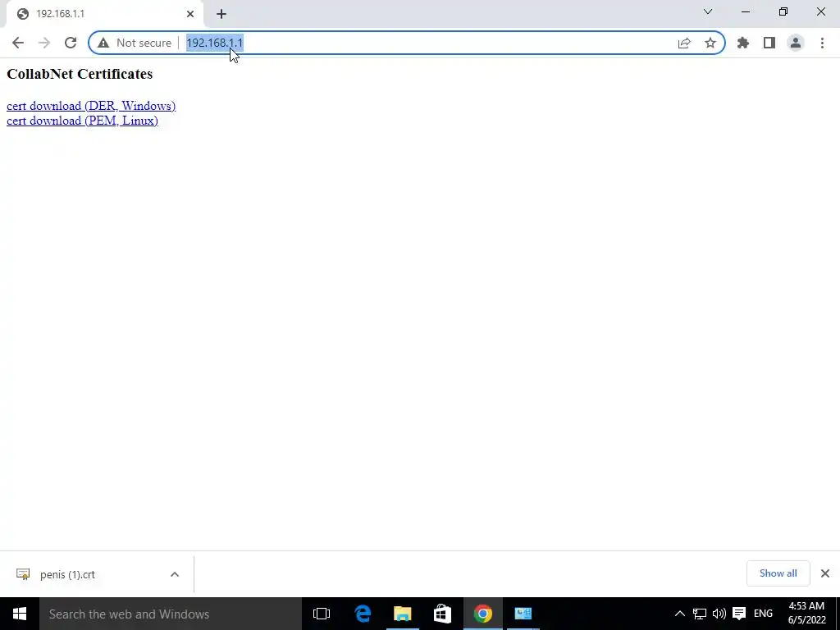Open a new tab with the plus button
This screenshot has height=630, width=840.
221,14
